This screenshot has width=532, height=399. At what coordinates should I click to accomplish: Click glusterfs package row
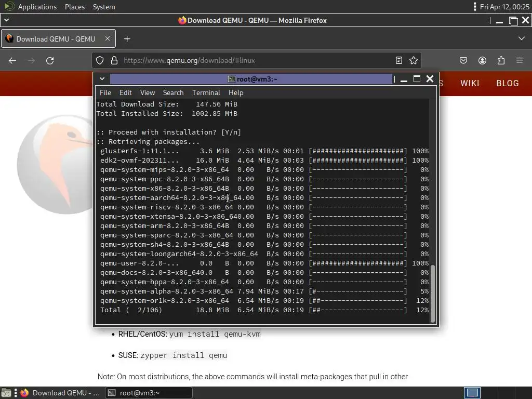(264, 151)
